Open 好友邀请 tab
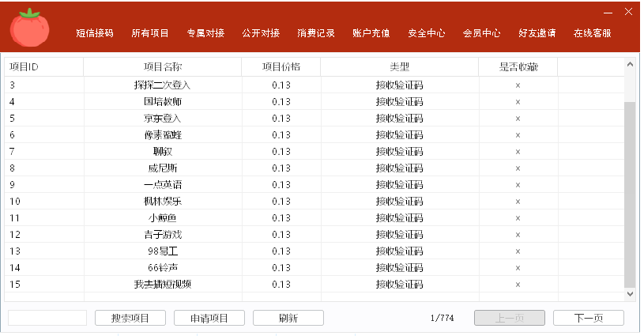 pos(537,33)
